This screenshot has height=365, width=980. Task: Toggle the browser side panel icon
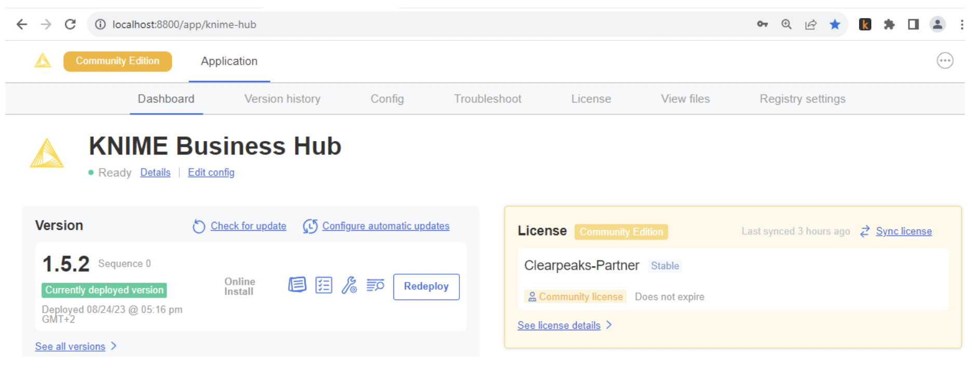[x=913, y=24]
